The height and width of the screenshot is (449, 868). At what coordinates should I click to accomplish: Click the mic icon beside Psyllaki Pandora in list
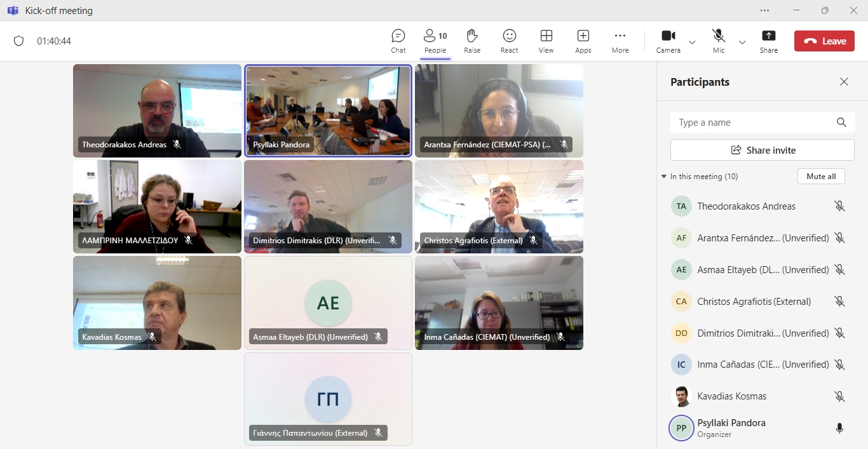click(839, 428)
